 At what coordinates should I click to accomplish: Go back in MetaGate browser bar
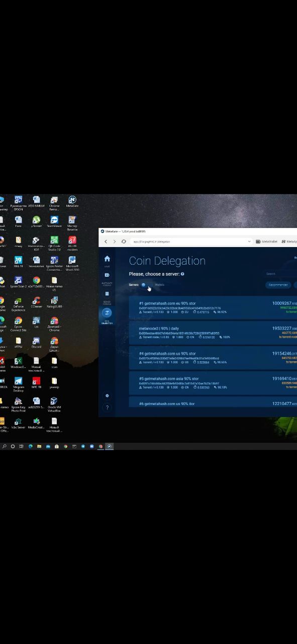[106, 242]
